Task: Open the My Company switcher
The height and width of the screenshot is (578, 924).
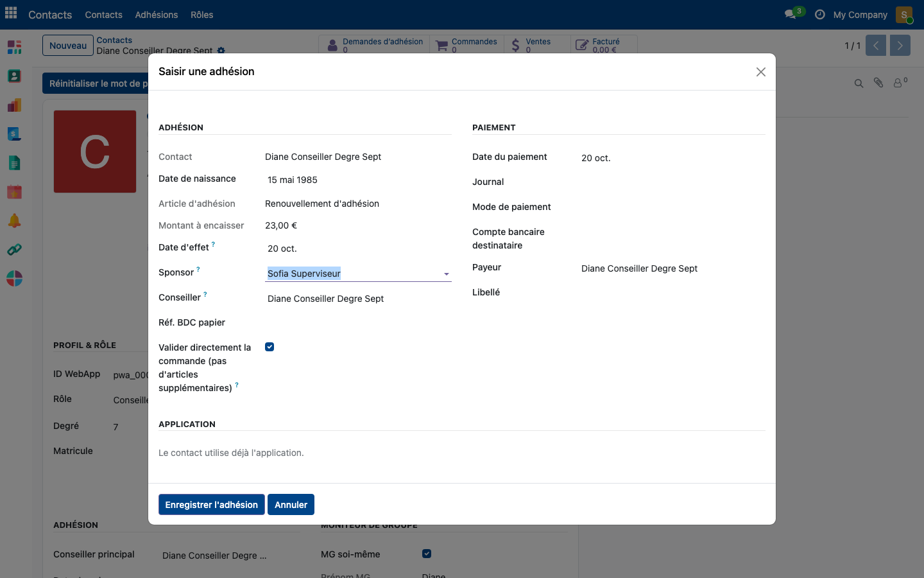Action: (860, 15)
